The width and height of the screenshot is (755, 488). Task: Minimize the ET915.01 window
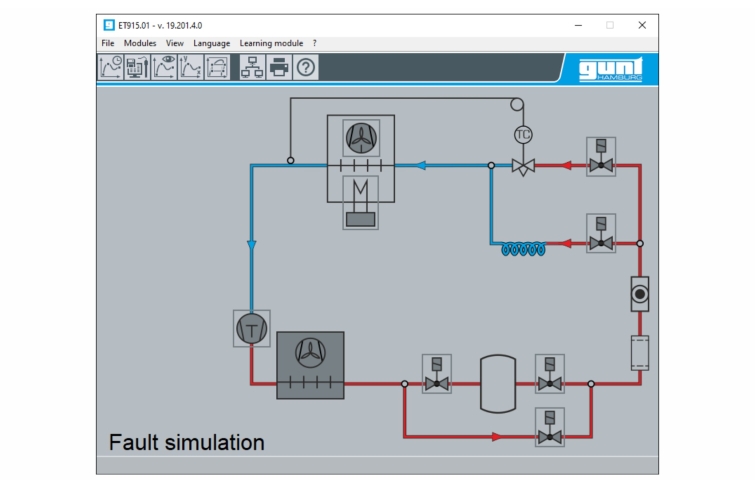click(x=578, y=25)
